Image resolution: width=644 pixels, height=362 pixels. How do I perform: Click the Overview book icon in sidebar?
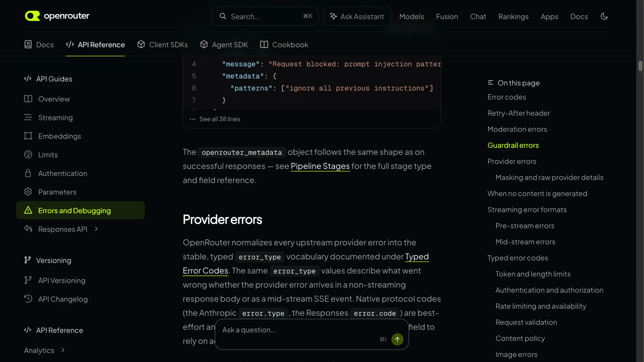click(x=28, y=99)
